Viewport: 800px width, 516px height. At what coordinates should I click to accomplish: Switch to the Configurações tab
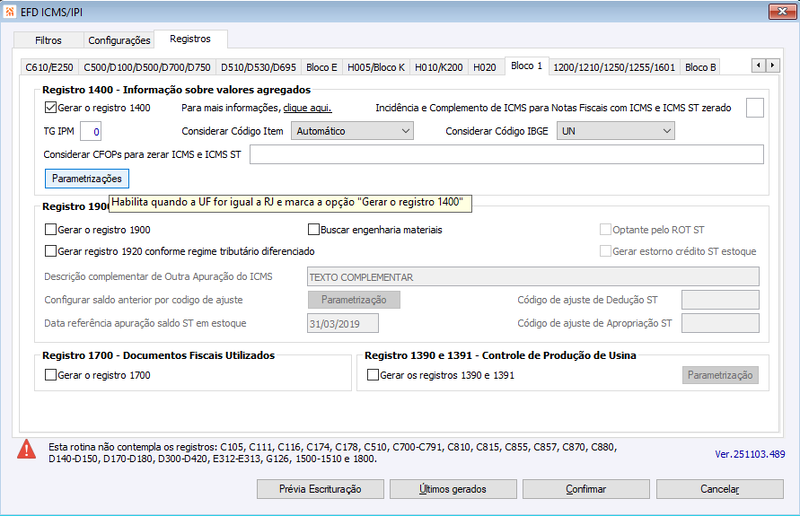point(119,40)
